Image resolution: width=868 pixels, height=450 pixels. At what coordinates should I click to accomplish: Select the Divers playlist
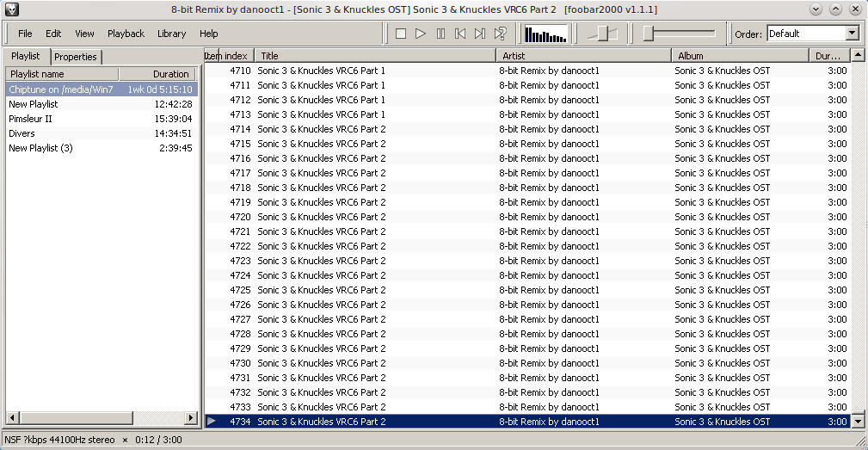pyautogui.click(x=22, y=133)
